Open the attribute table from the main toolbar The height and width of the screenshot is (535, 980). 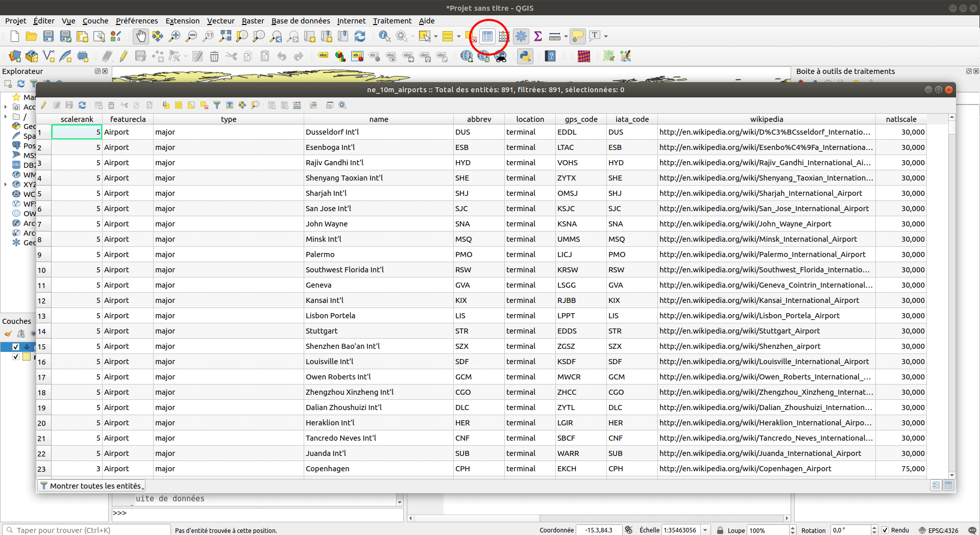(x=487, y=36)
